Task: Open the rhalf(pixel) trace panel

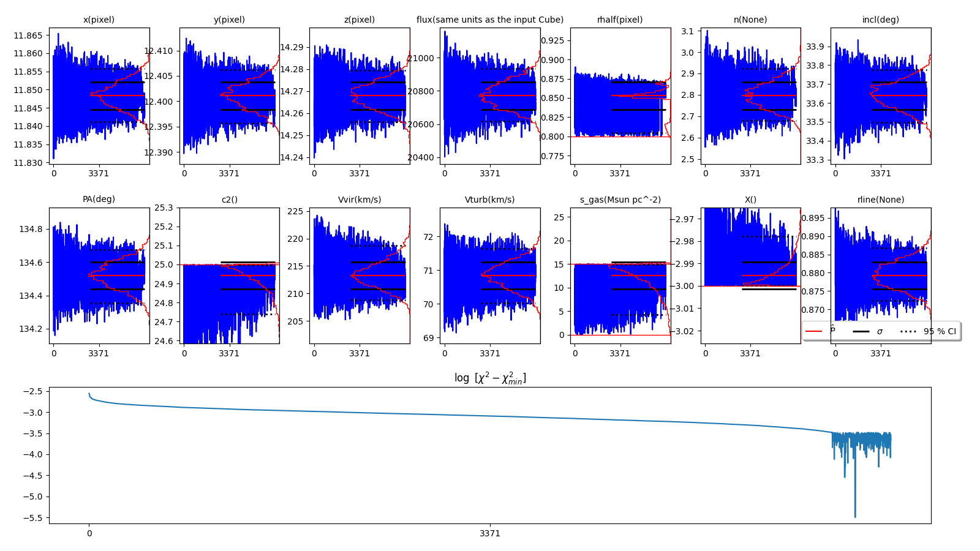Action: click(620, 96)
